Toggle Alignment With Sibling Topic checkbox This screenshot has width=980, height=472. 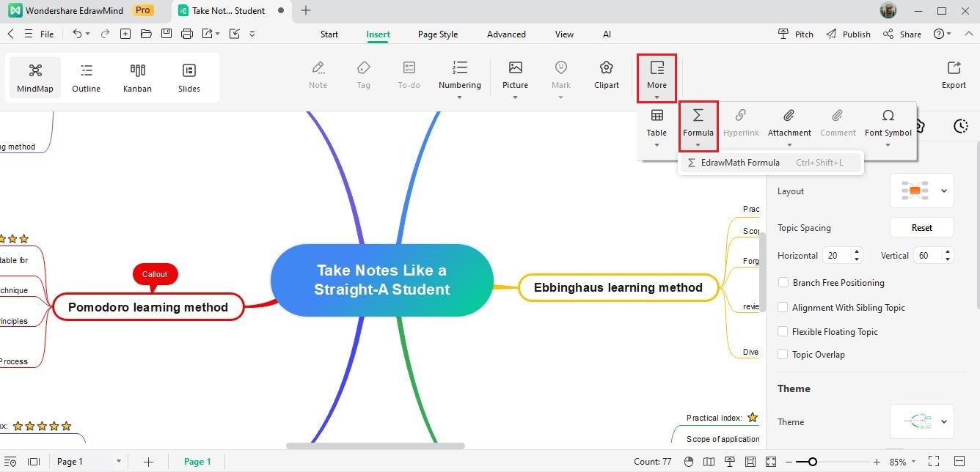783,308
